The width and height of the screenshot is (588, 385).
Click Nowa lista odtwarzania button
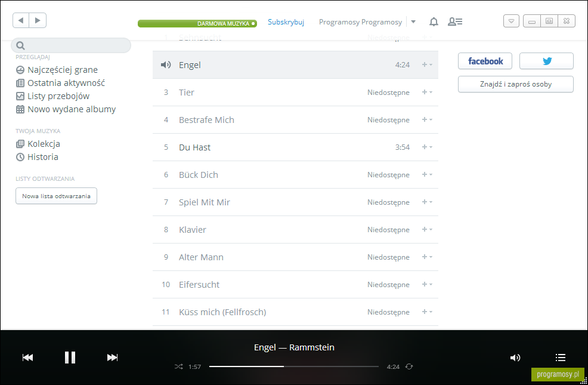click(x=56, y=196)
